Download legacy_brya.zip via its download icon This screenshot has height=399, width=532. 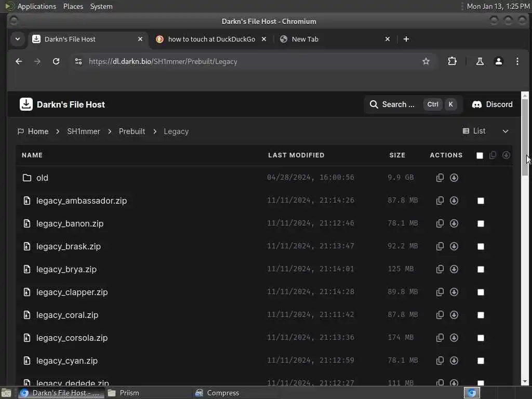tap(454, 269)
